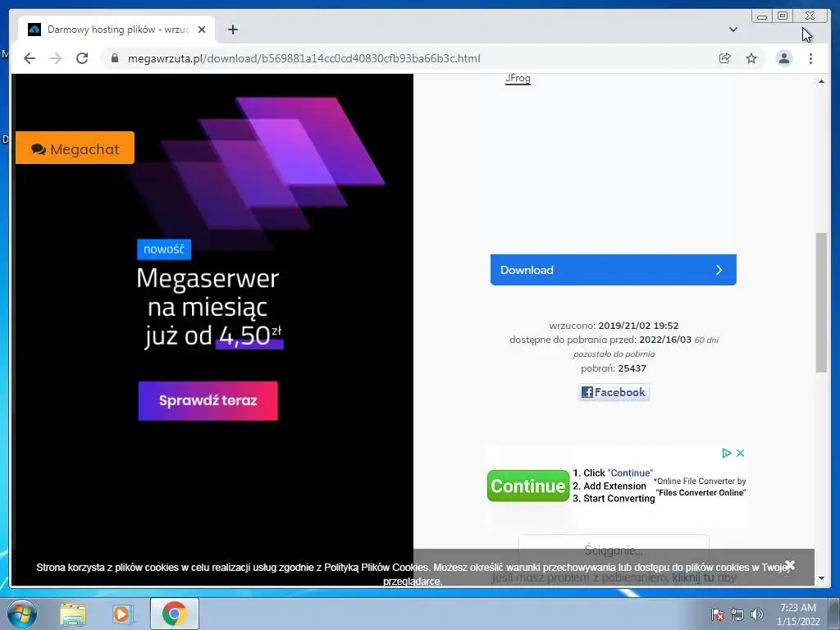
Task: Select the Darmowy hosting plików tab
Action: pos(116,30)
